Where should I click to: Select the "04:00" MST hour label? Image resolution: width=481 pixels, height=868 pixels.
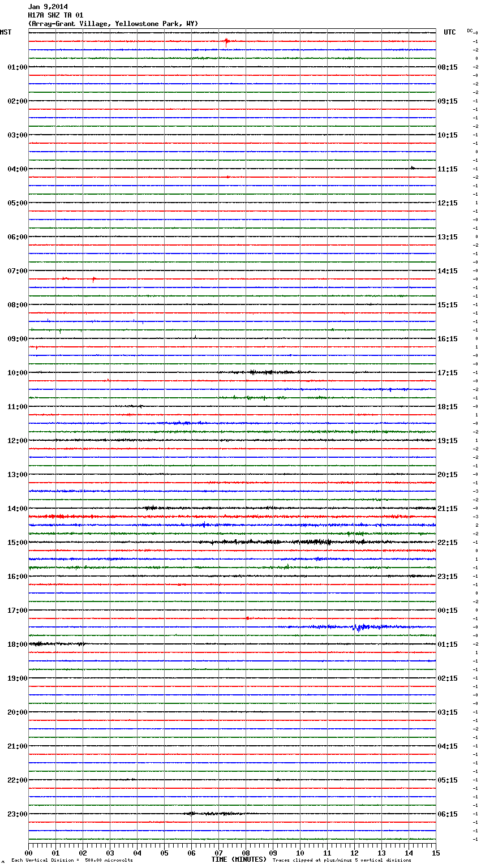pyautogui.click(x=18, y=169)
